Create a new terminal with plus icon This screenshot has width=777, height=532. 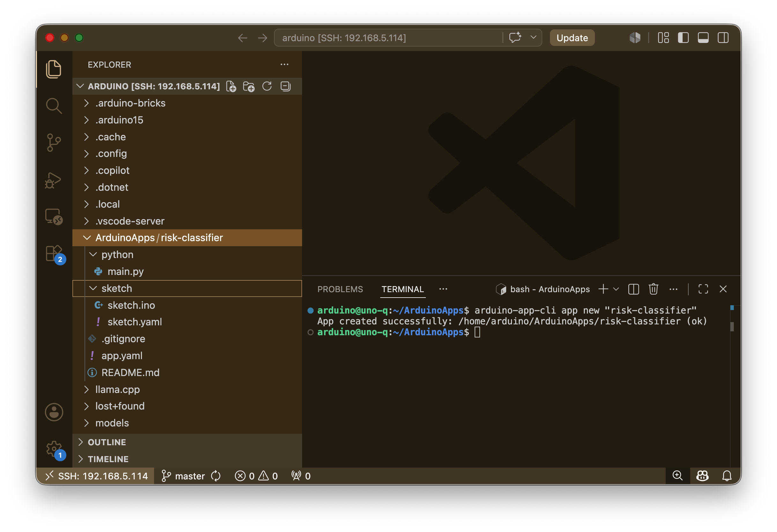pyautogui.click(x=603, y=289)
